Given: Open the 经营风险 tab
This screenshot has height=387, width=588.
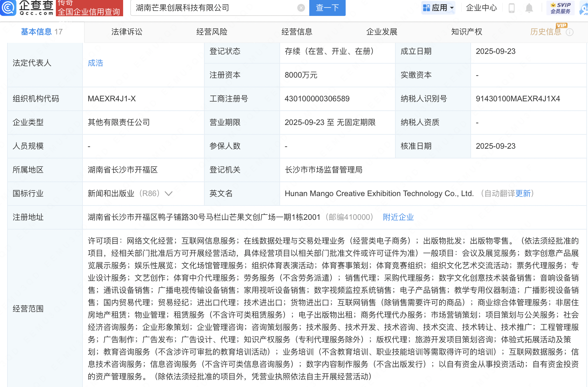Looking at the screenshot, I should (212, 32).
